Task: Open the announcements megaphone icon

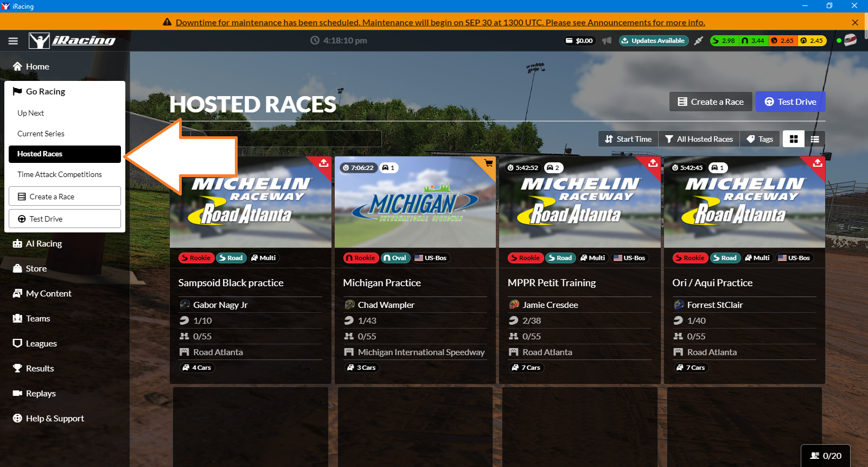Action: [x=607, y=41]
